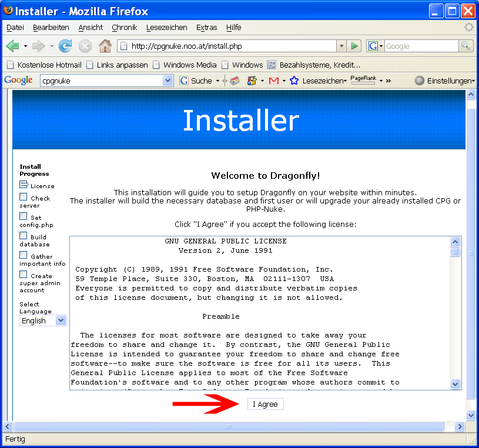Click the Google search box in navigation bar
This screenshot has width=479, height=448.
pyautogui.click(x=421, y=46)
